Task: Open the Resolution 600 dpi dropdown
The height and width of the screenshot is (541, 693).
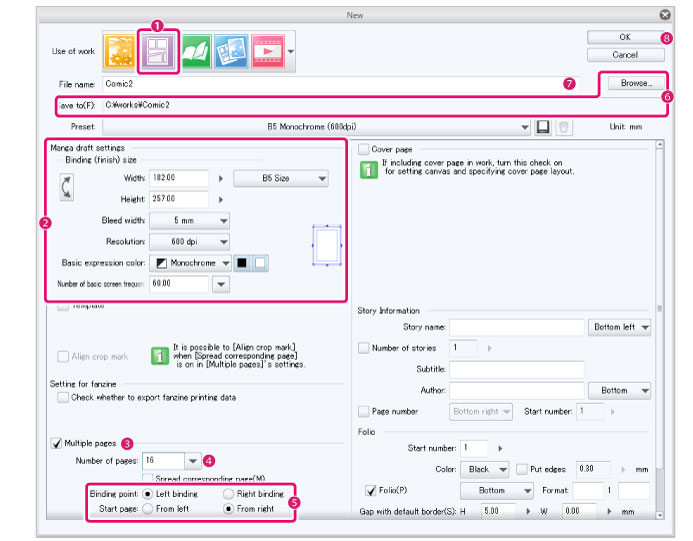Action: [x=189, y=242]
